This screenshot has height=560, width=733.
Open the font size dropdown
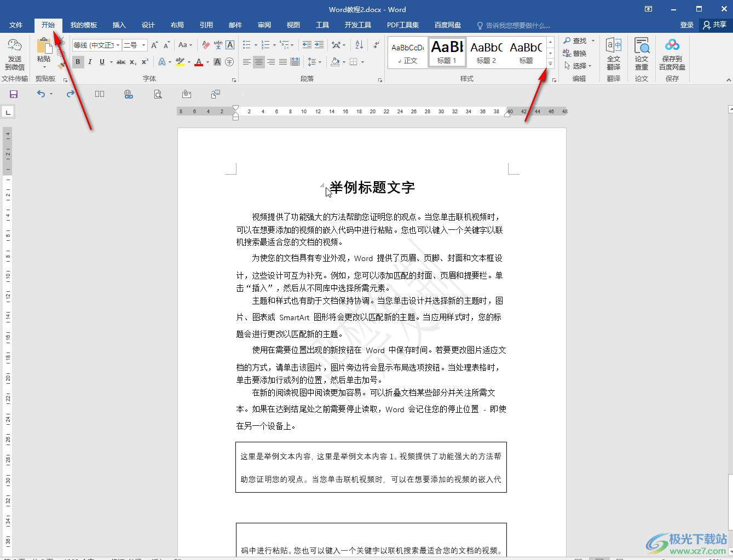tap(144, 45)
